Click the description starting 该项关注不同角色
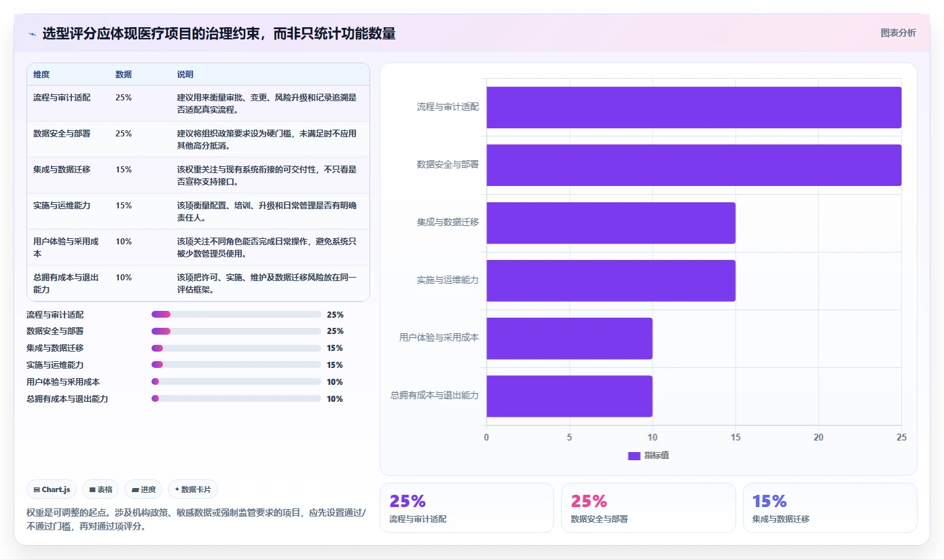The width and height of the screenshot is (944, 560). tap(267, 247)
